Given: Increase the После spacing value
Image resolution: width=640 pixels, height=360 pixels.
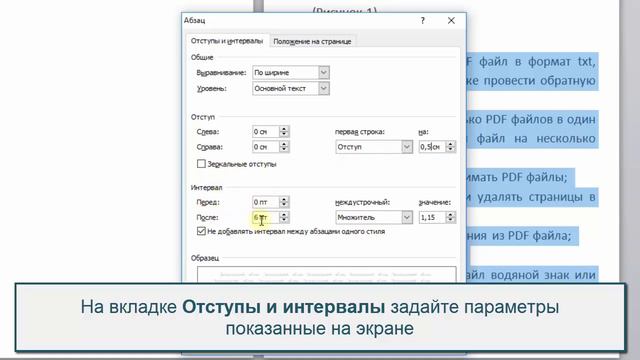Looking at the screenshot, I should [x=284, y=215].
